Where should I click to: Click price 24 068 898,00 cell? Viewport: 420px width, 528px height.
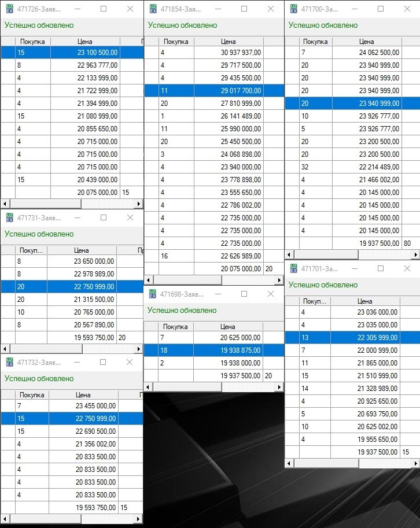point(229,154)
